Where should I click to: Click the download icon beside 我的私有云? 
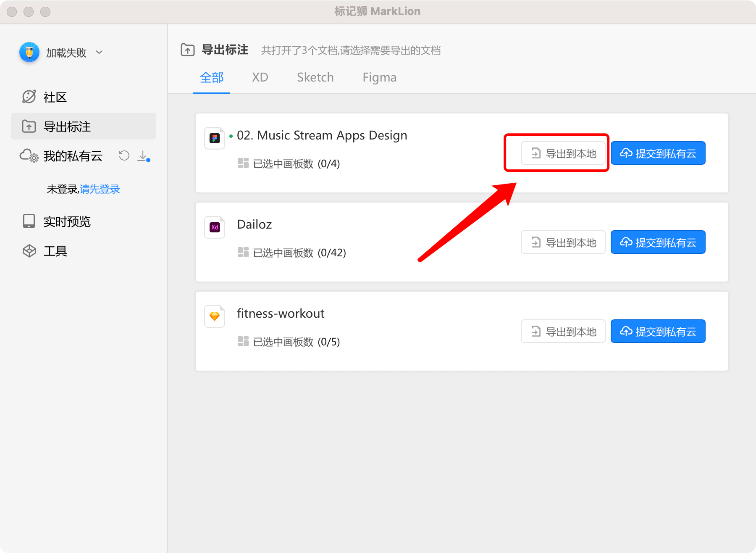(143, 156)
